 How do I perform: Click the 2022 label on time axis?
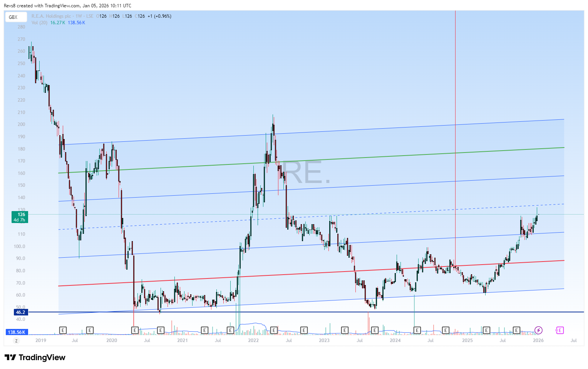pyautogui.click(x=253, y=340)
